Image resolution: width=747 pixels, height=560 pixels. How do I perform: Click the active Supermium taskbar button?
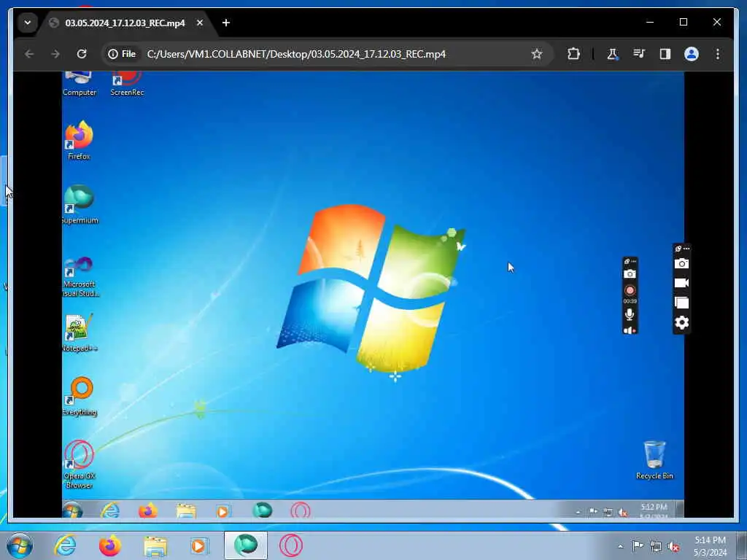(x=246, y=545)
